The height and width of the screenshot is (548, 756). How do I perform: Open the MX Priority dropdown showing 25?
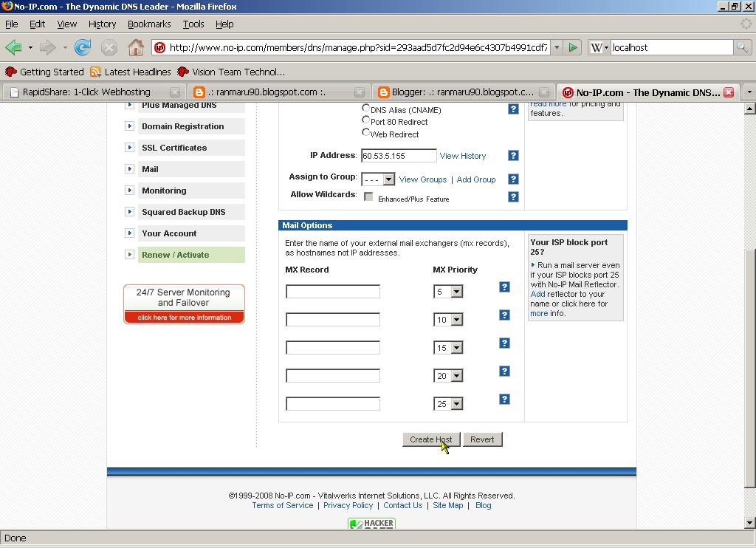point(448,403)
